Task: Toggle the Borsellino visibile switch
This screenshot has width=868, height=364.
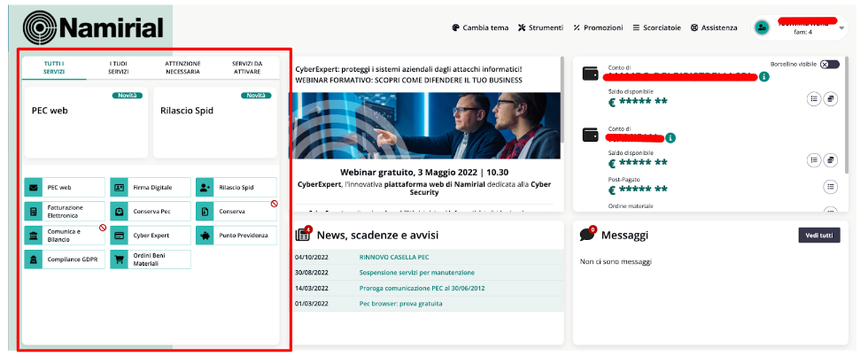Action: click(x=829, y=65)
